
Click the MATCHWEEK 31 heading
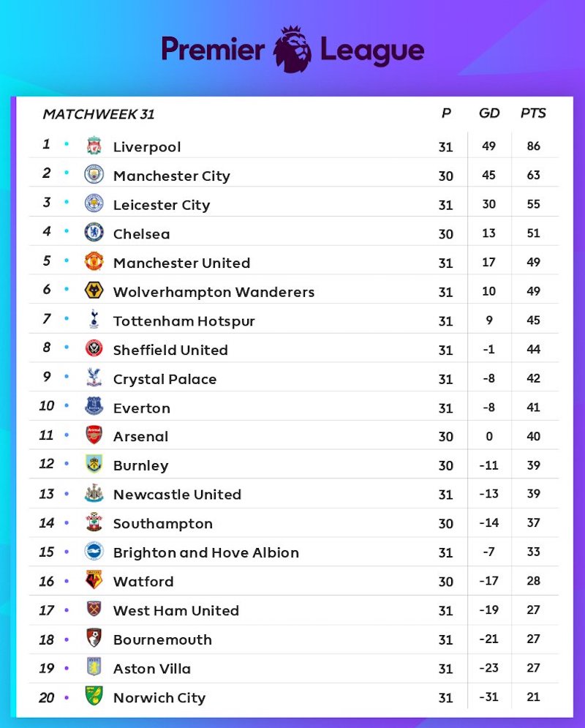[99, 114]
